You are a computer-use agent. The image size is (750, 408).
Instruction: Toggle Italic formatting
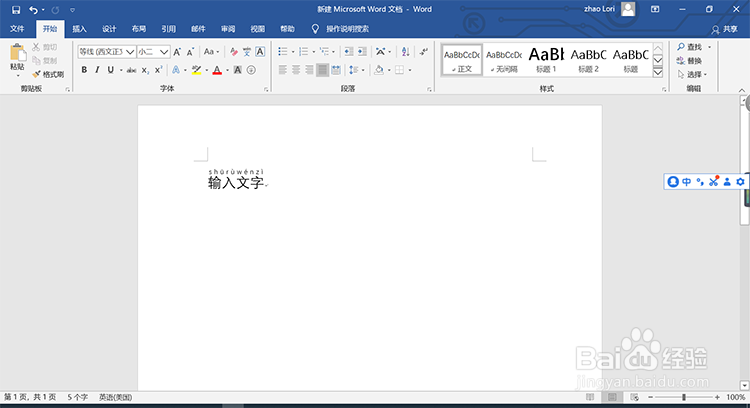point(97,70)
